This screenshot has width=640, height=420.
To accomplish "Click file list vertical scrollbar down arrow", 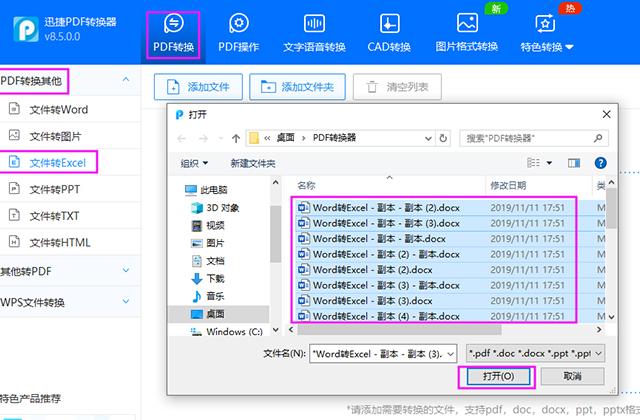I will pos(611,316).
